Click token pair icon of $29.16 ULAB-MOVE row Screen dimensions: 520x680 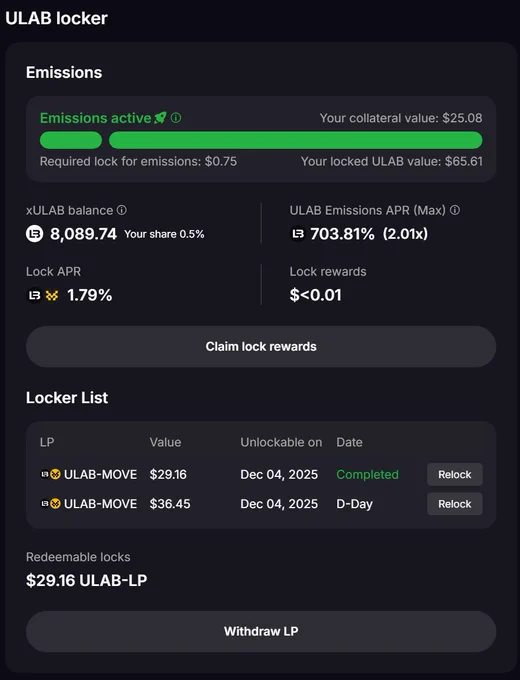[x=51, y=474]
